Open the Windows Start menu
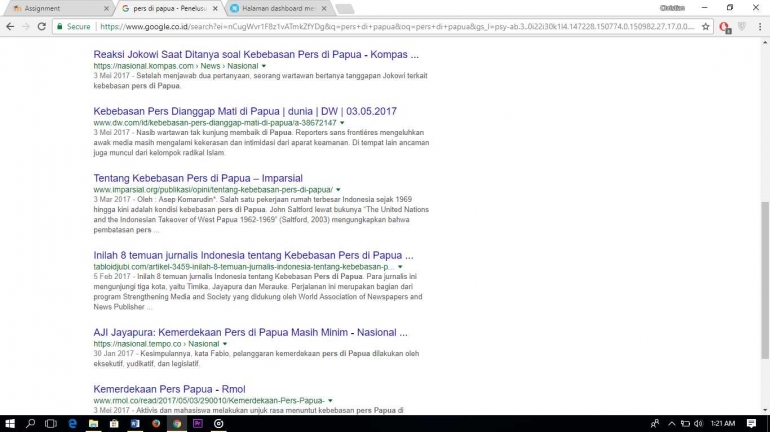Viewport: 770px width, 432px height. [10, 423]
